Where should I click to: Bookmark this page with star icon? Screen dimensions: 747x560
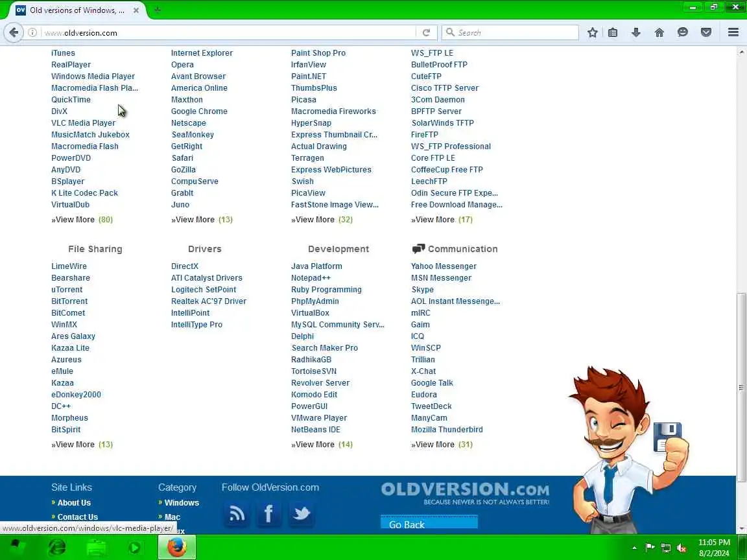592,32
